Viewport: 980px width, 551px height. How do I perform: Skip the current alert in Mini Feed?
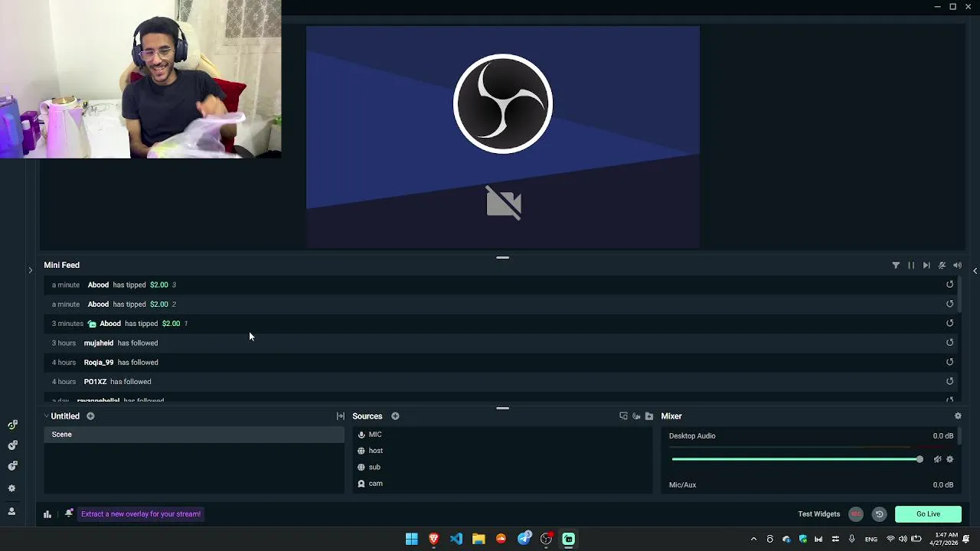click(x=926, y=265)
